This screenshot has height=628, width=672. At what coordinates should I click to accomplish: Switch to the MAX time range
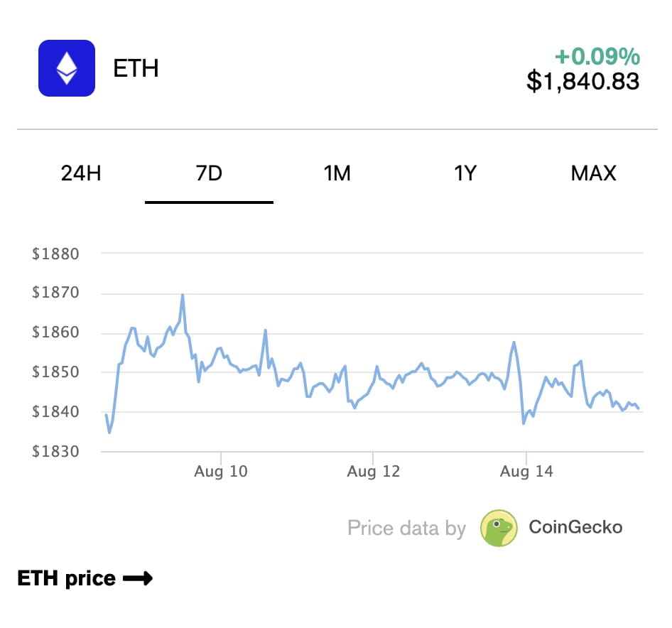pos(594,173)
